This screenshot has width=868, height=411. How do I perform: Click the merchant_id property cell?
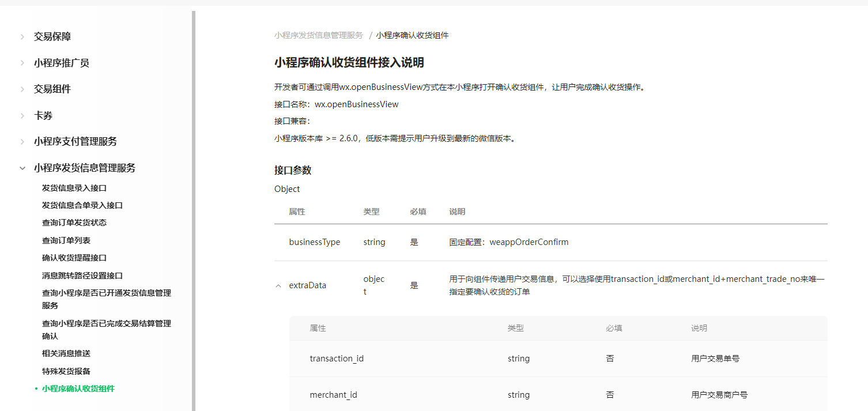click(x=334, y=395)
